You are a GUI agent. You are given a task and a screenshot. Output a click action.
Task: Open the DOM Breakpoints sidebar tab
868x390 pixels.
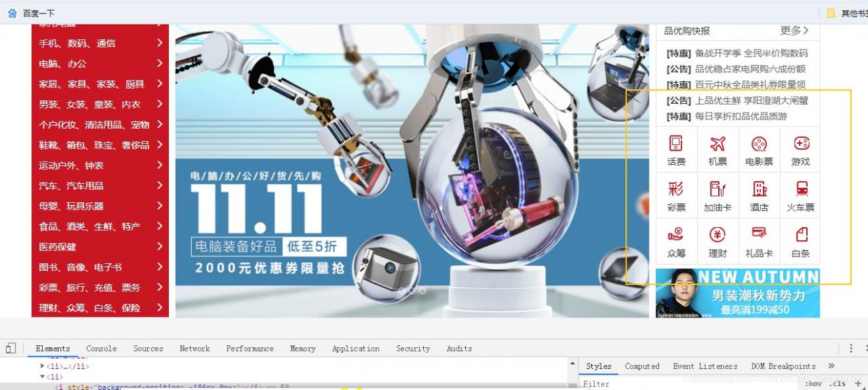coord(783,366)
